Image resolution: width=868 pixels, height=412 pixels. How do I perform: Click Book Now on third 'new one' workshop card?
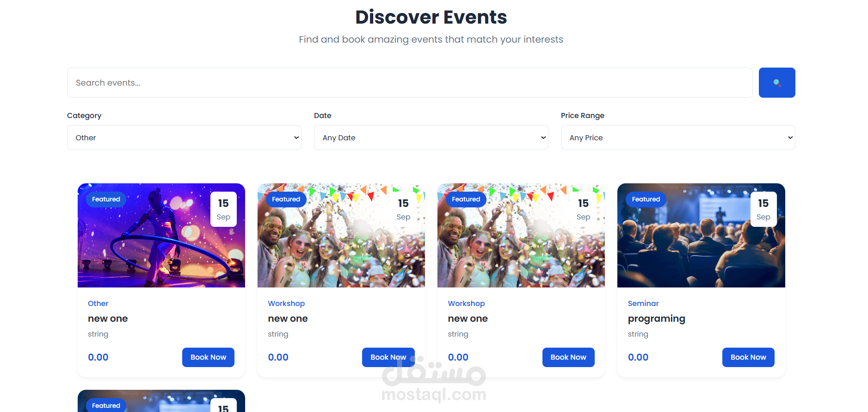pyautogui.click(x=568, y=357)
